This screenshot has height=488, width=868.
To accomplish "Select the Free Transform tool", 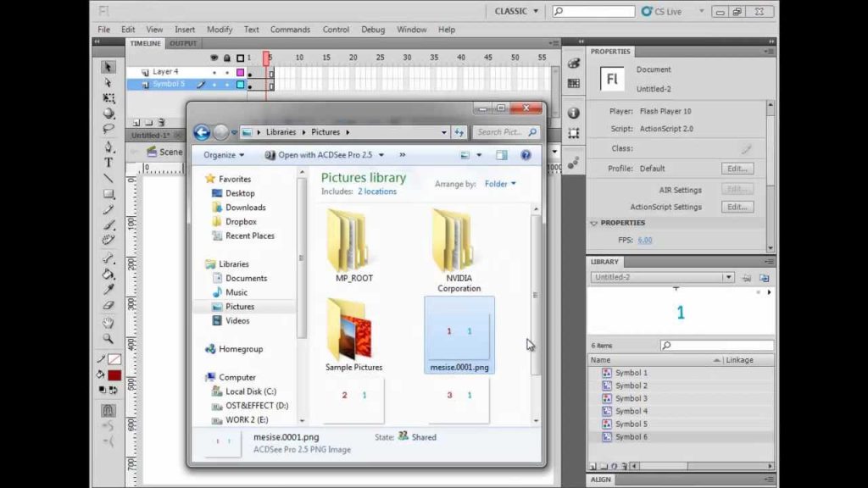I will coord(108,98).
